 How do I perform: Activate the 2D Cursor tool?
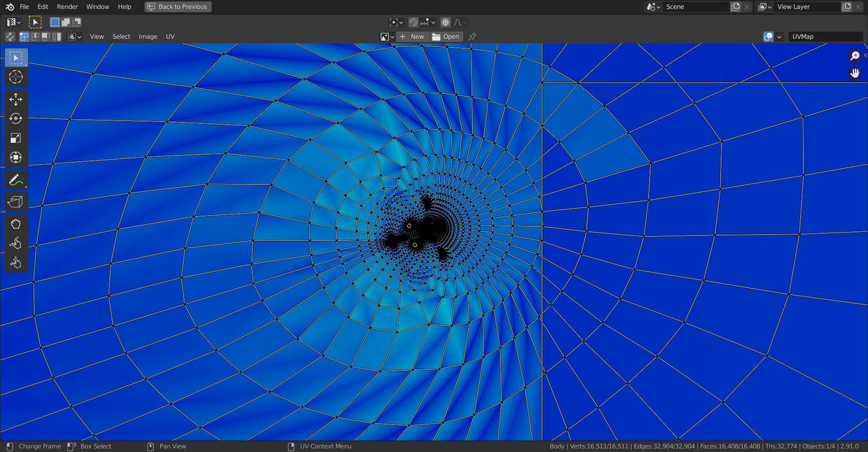16,77
